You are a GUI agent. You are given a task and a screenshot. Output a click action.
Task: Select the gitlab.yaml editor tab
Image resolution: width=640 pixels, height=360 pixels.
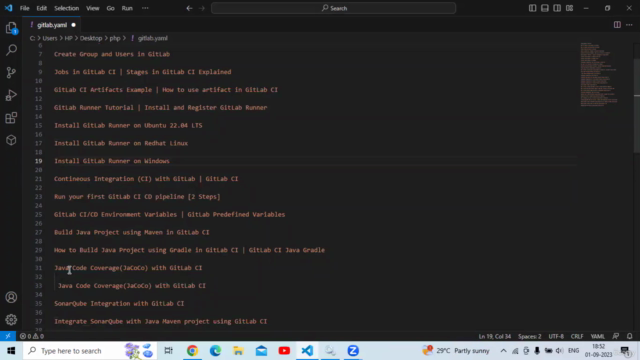(x=51, y=25)
